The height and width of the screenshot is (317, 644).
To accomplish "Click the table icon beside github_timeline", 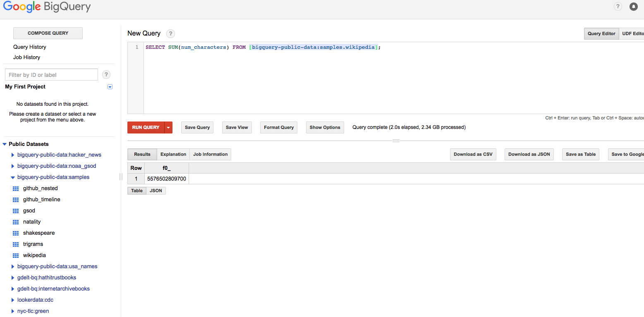I will click(16, 200).
